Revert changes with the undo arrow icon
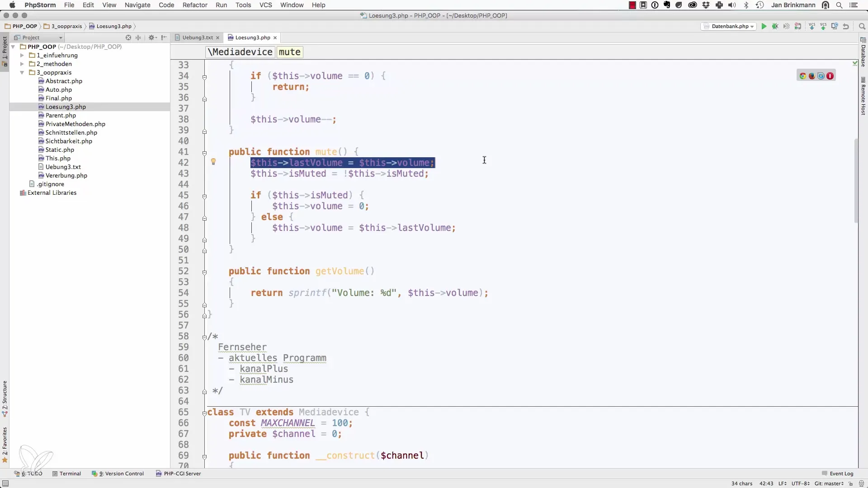This screenshot has height=488, width=868. click(846, 26)
